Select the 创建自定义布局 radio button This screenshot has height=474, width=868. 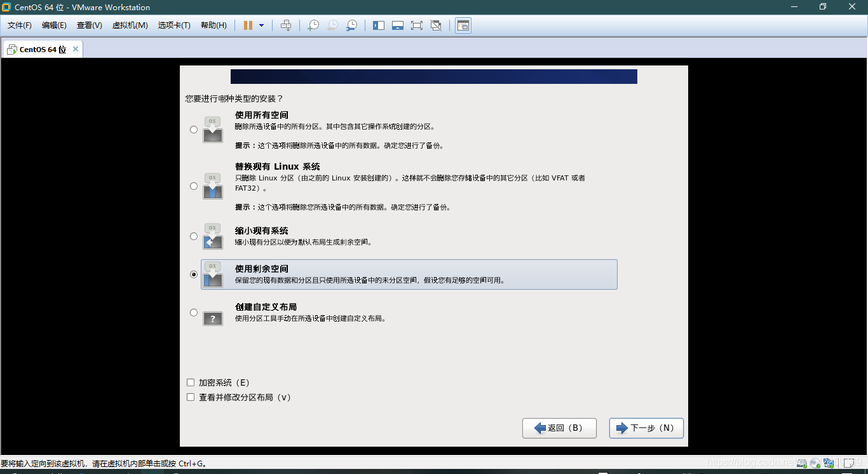[x=194, y=313]
